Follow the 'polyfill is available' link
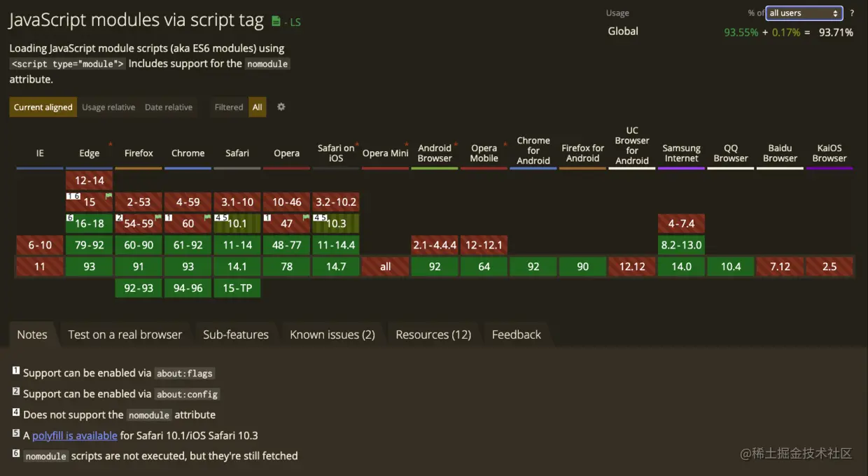Screen dimensions: 868x476 (x=75, y=435)
